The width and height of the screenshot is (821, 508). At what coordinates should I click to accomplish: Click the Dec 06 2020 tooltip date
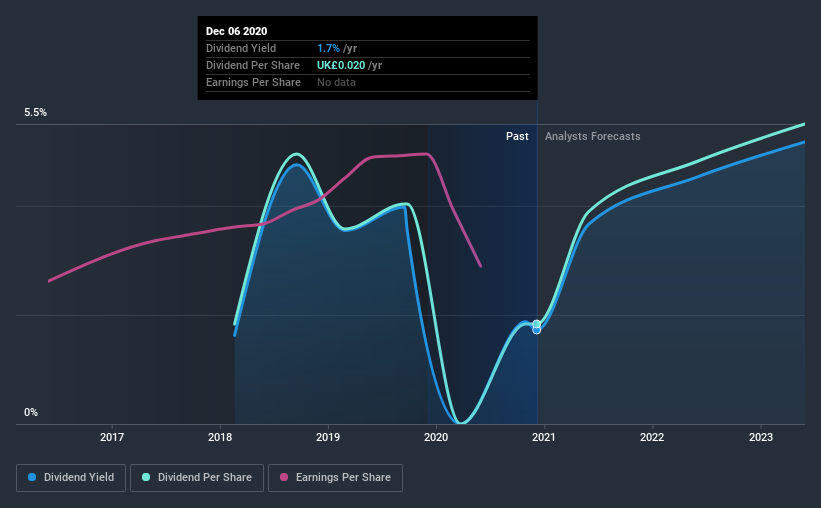coord(237,31)
